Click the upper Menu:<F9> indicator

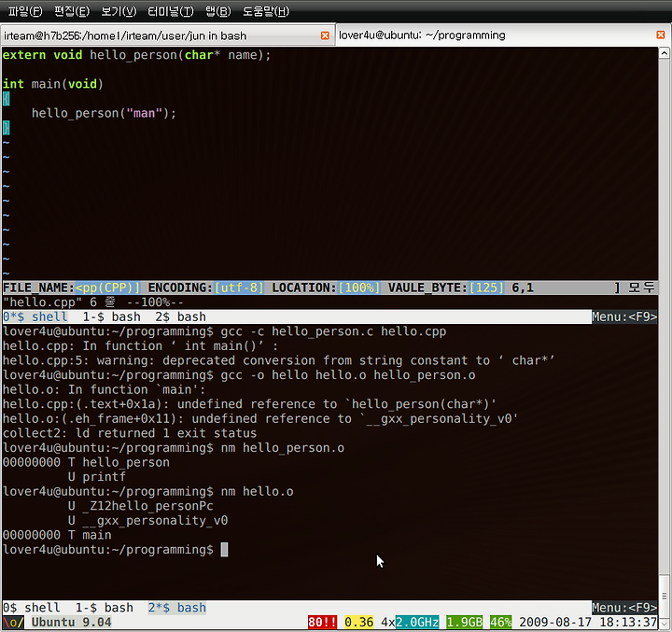(x=624, y=316)
